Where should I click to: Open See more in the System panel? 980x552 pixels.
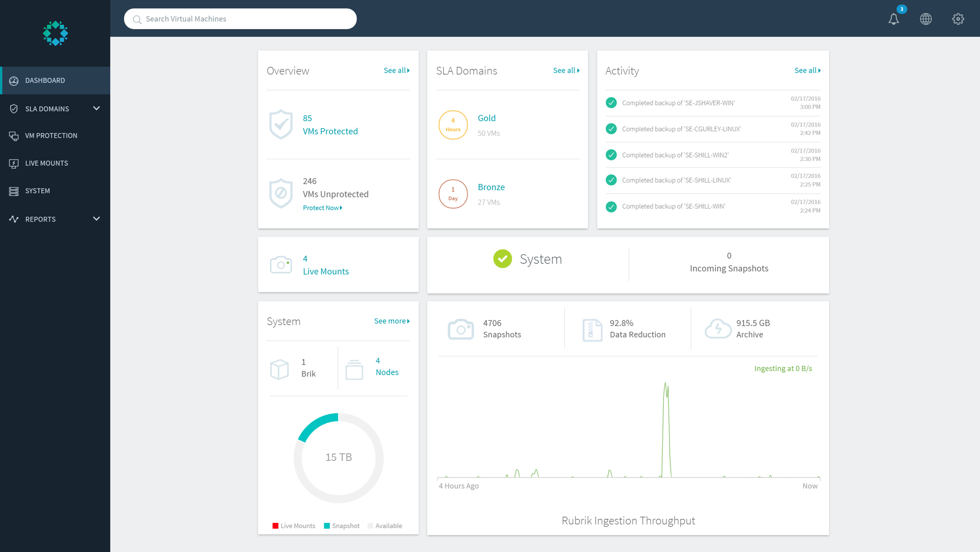392,321
